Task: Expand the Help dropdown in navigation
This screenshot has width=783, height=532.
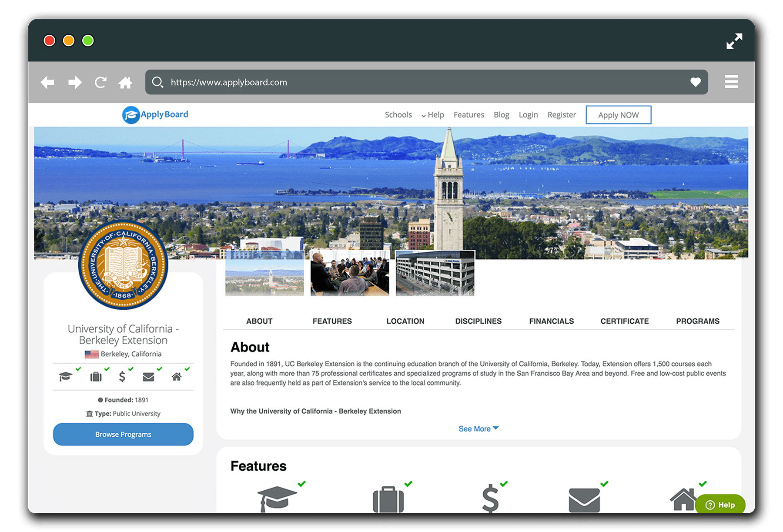Action: [x=432, y=115]
